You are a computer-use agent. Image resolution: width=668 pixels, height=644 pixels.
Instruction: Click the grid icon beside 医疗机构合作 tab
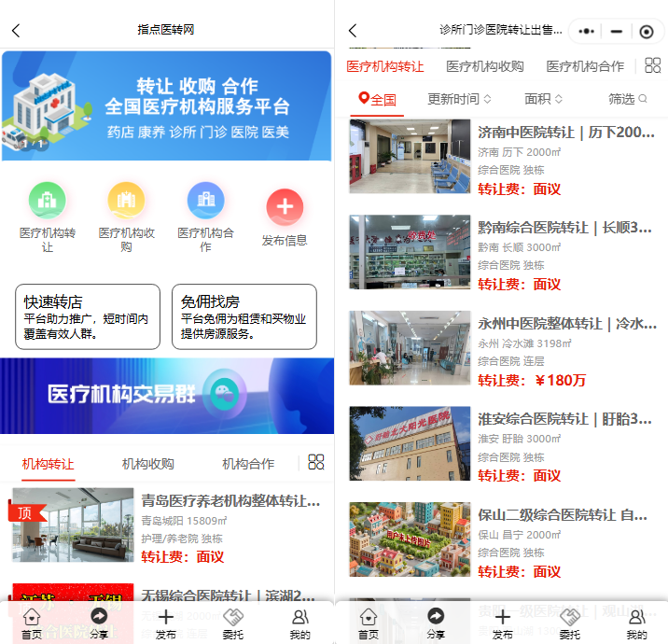pyautogui.click(x=653, y=66)
